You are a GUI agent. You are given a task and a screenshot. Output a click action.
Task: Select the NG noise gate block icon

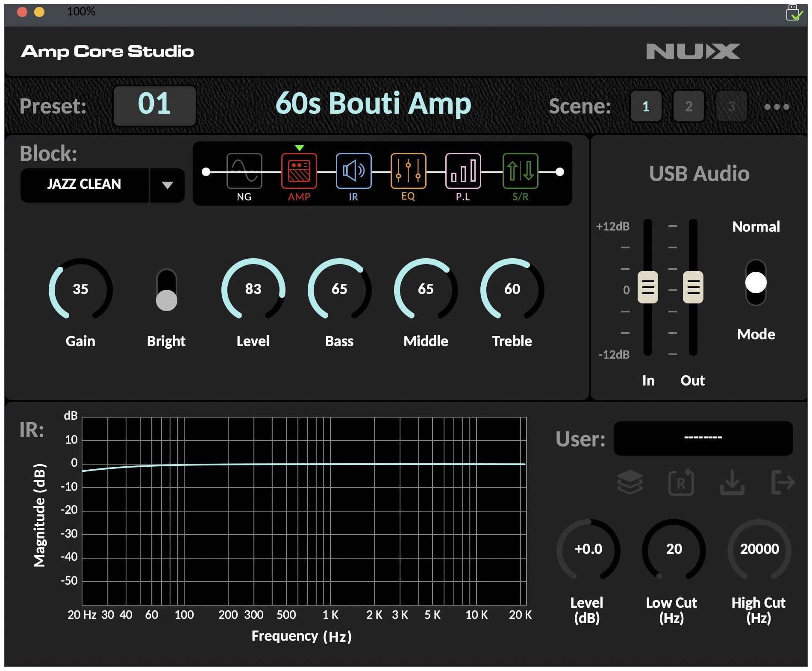244,171
